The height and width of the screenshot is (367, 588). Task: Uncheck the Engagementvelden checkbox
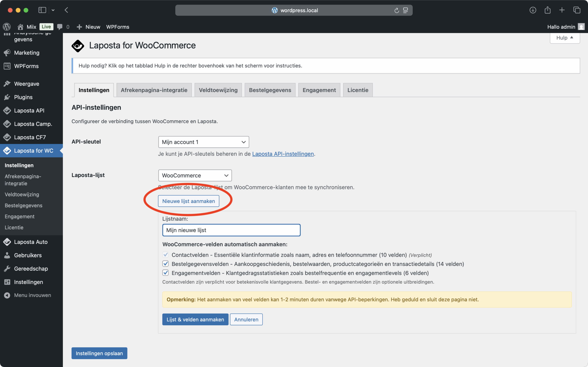(x=165, y=273)
